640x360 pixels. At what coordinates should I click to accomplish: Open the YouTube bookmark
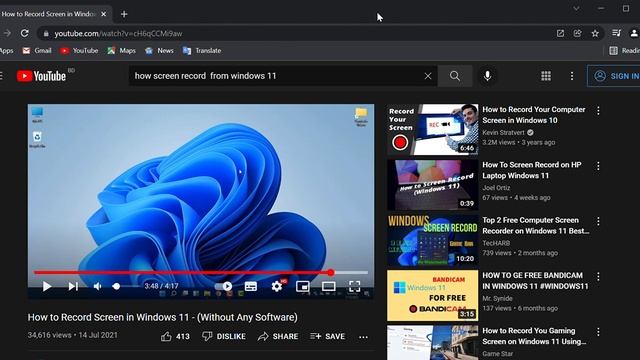(79, 51)
